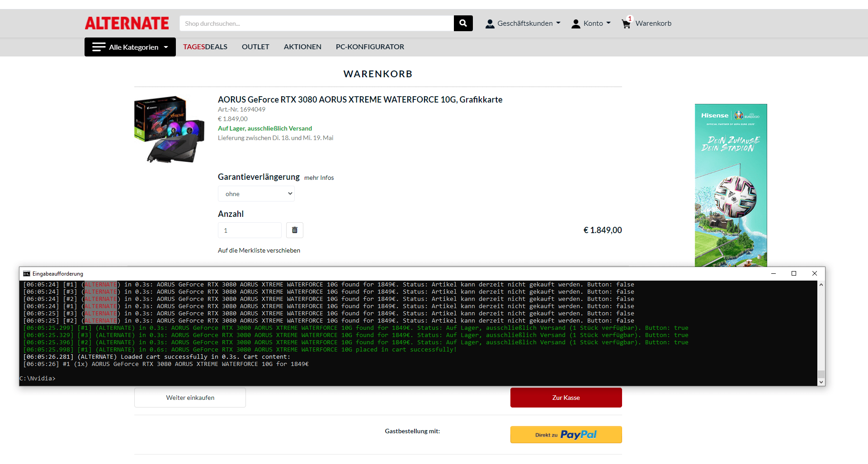The height and width of the screenshot is (464, 868).
Task: Open the Alle Kategorien dropdown
Action: click(x=130, y=47)
